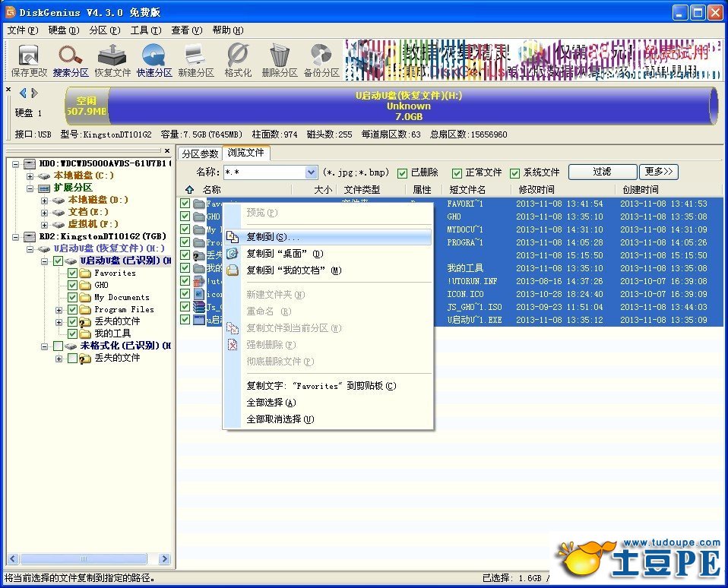Screen dimensions: 728x588
Task: Collapse the 扩展分区 extended partition node
Action: pos(31,188)
